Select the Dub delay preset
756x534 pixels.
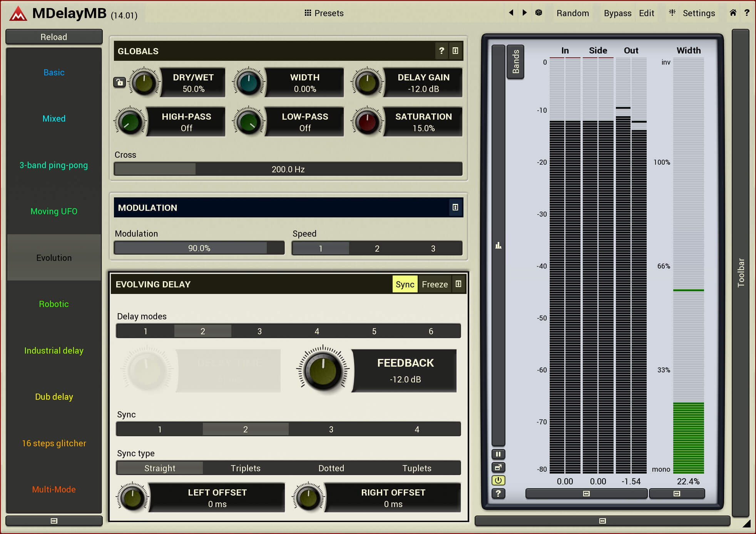click(54, 397)
